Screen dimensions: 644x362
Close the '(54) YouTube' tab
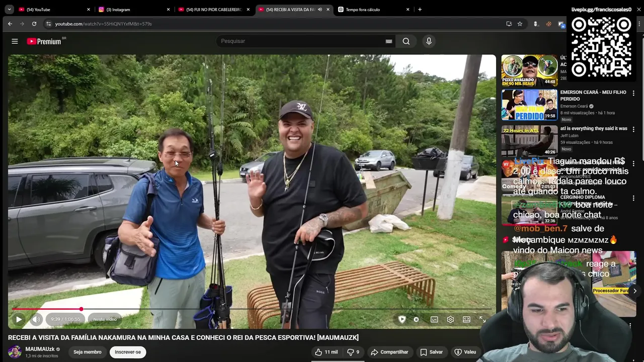[89, 10]
